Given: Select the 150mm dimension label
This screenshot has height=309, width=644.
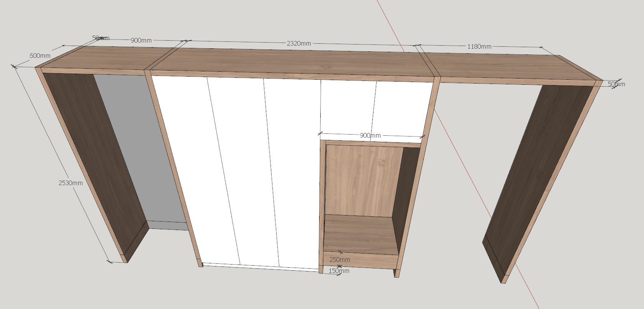Looking at the screenshot, I should [339, 271].
